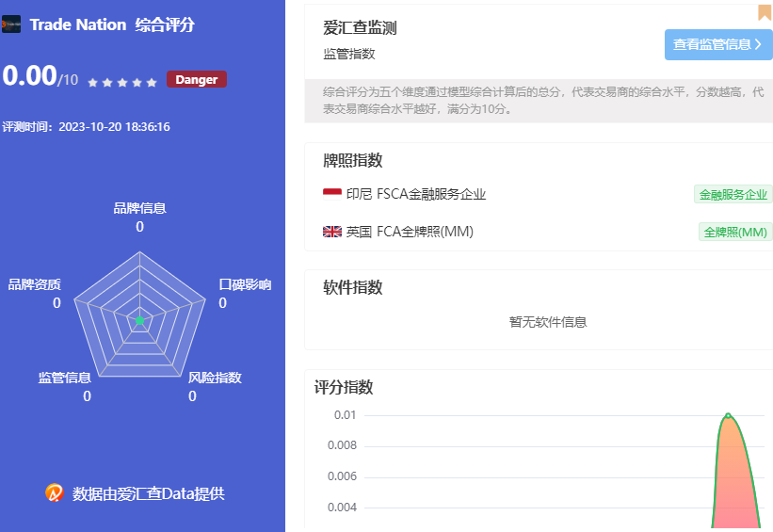Click the five-star rating row
Viewport: 773px width, 532px height.
click(x=122, y=82)
